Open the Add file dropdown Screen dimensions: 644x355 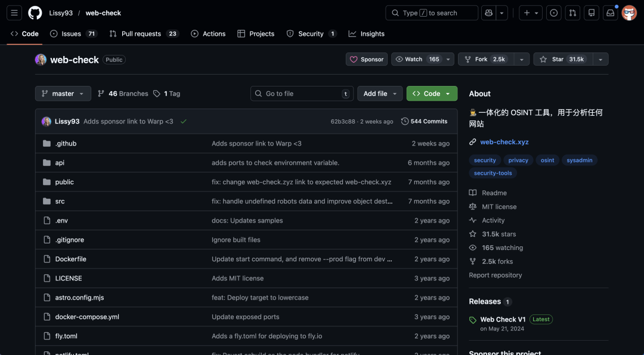coord(379,93)
